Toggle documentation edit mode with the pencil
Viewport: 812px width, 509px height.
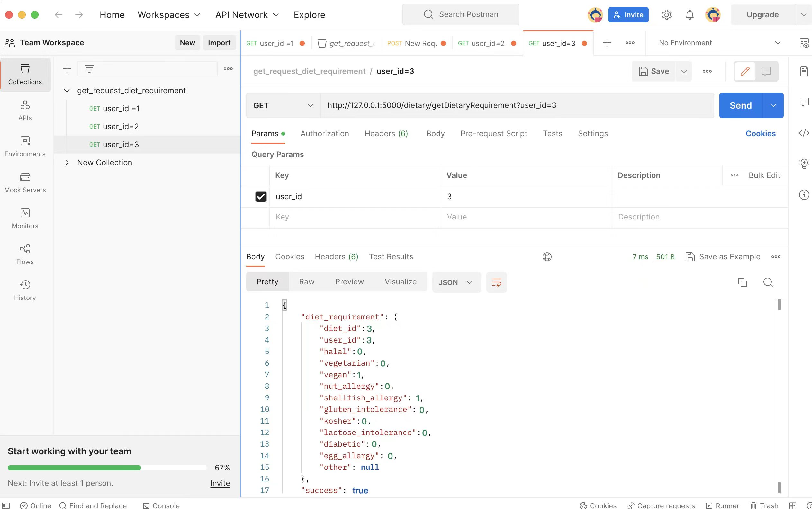[745, 71]
